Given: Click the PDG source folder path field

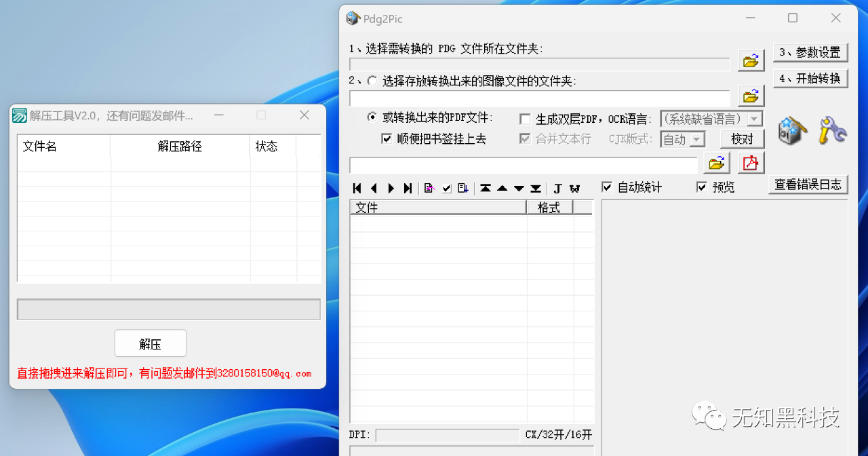Looking at the screenshot, I should coord(540,64).
